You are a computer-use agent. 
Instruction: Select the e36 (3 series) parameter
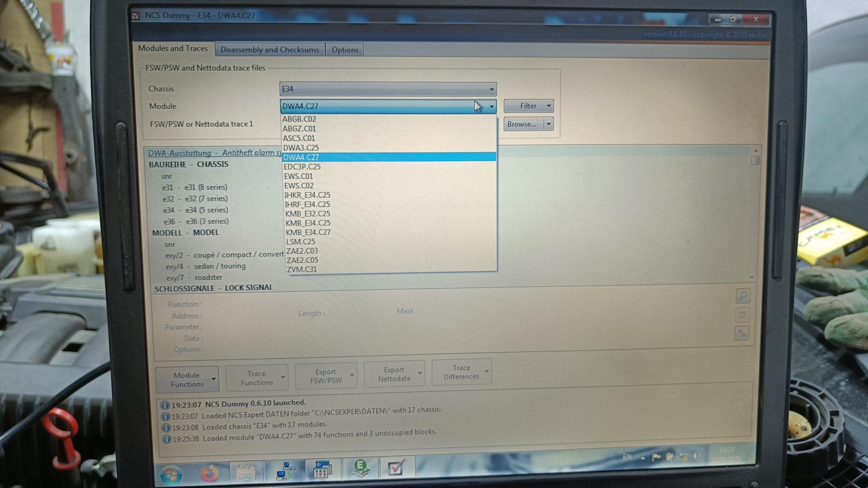(x=196, y=221)
